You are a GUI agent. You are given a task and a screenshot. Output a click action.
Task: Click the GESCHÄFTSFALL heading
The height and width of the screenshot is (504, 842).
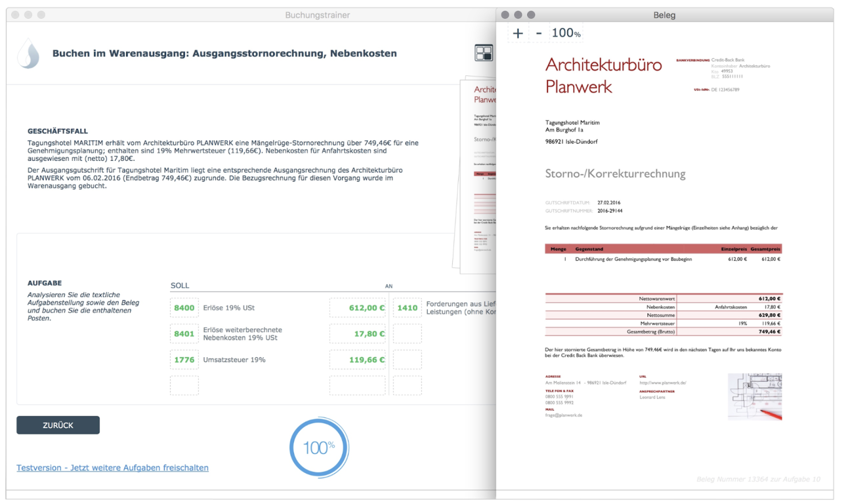[x=57, y=131]
